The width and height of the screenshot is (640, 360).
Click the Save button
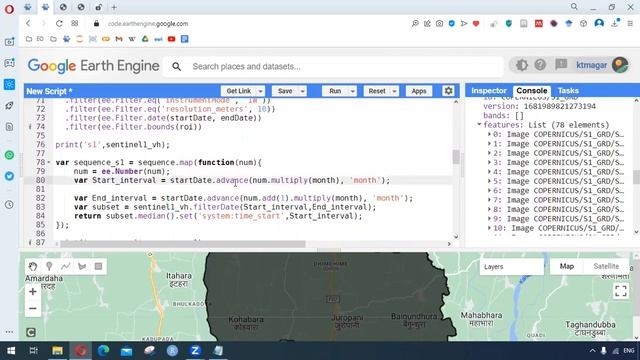(x=285, y=91)
